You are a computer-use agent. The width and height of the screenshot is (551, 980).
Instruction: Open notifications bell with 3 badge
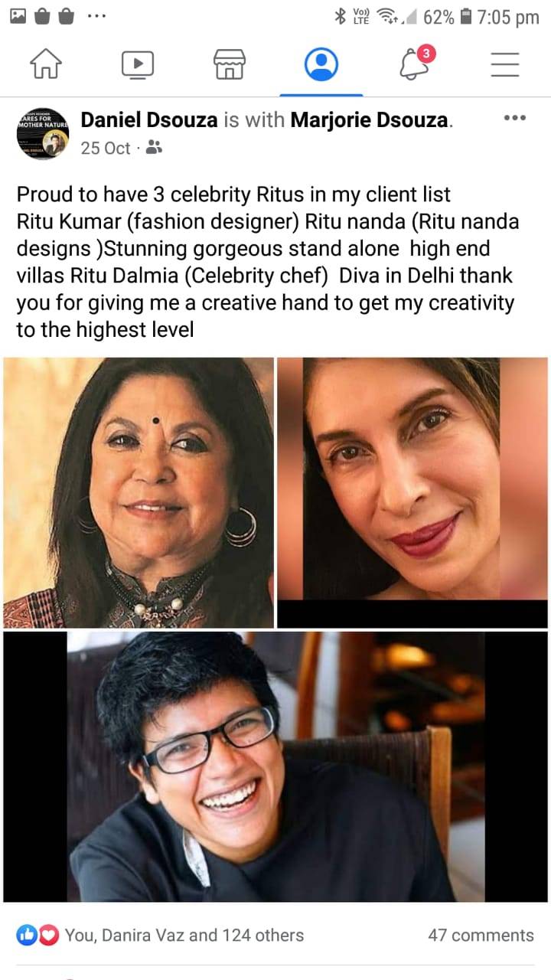pos(416,64)
